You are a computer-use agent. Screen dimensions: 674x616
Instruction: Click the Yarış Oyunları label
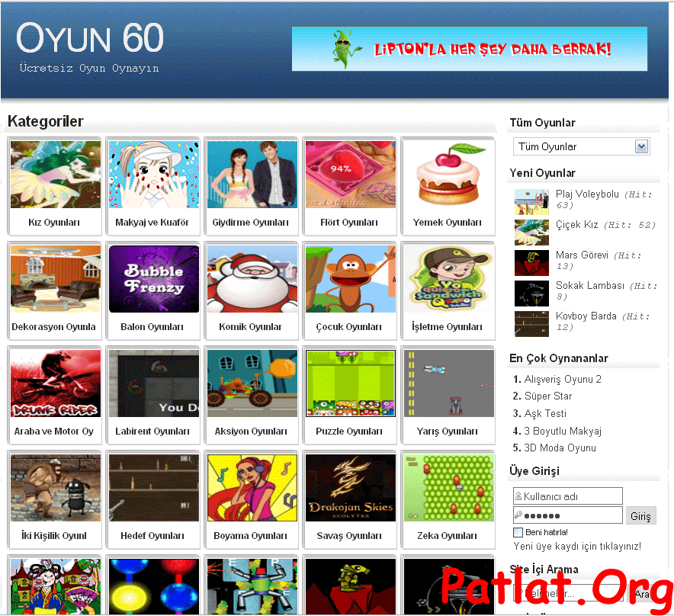click(447, 432)
